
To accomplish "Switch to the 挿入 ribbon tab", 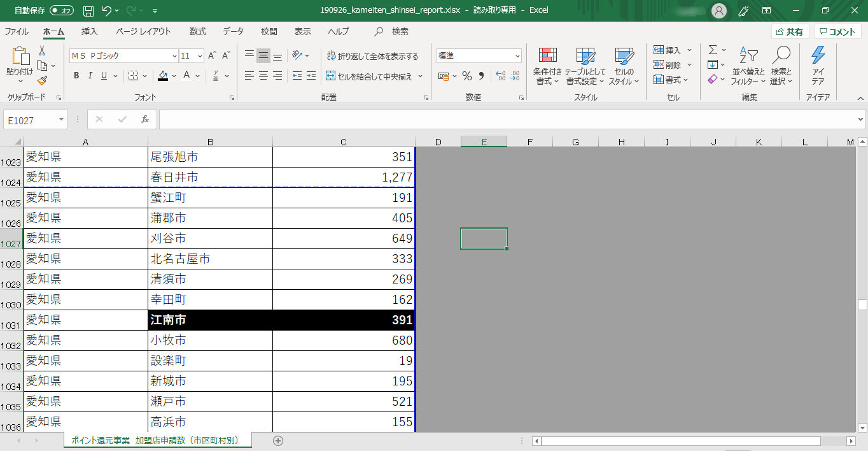I will tap(90, 31).
